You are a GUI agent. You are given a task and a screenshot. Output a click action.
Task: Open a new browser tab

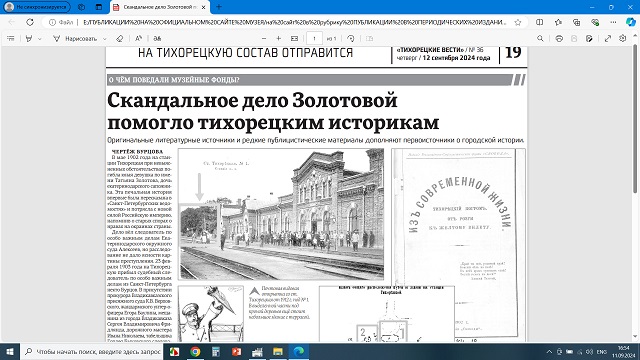[x=219, y=7]
